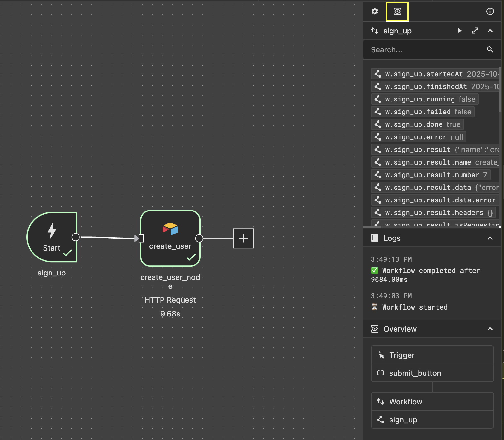Select w.sign_up.finishedAt state row
This screenshot has width=504, height=440.
tap(435, 87)
